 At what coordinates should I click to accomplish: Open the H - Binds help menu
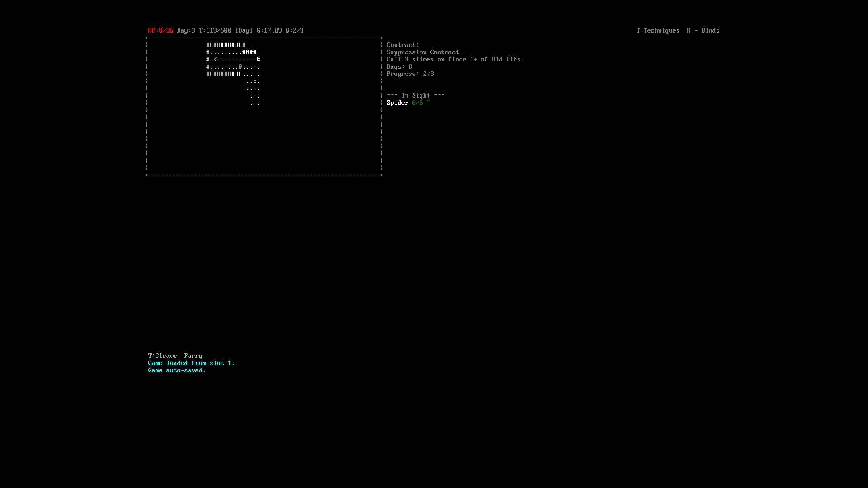(x=703, y=30)
